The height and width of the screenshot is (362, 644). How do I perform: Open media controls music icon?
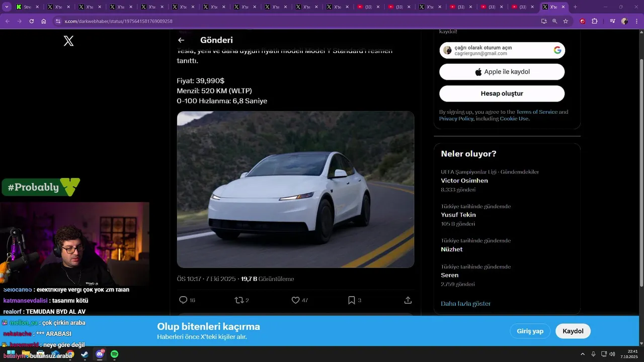[612, 21]
